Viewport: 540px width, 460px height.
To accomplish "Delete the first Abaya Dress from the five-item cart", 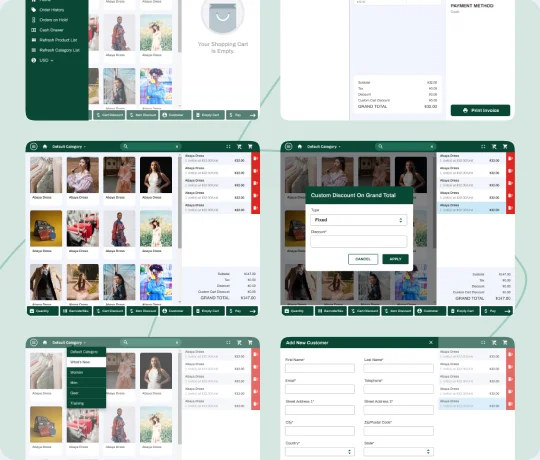I will click(x=255, y=158).
